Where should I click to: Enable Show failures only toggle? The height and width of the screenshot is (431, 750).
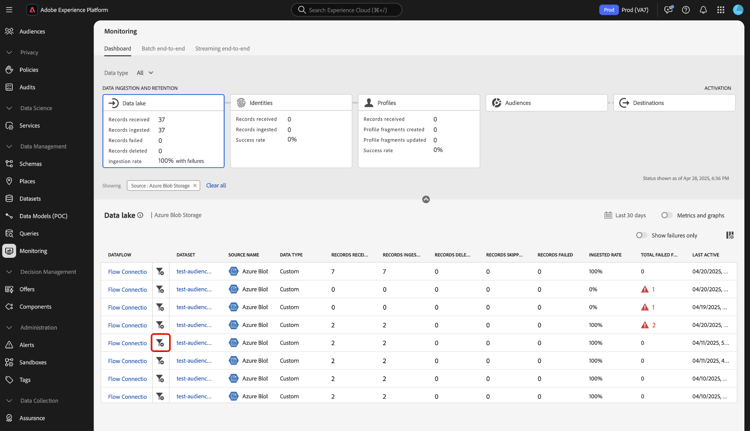[x=641, y=235]
